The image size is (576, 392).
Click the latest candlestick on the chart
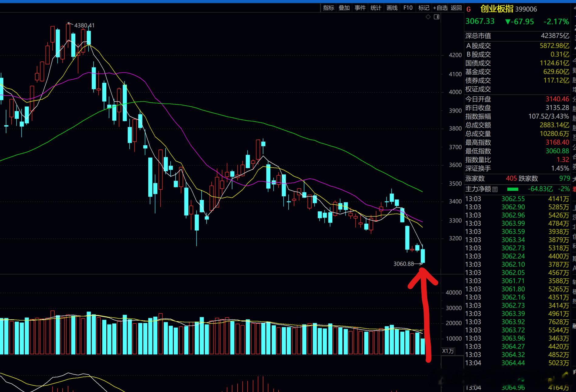[423, 256]
